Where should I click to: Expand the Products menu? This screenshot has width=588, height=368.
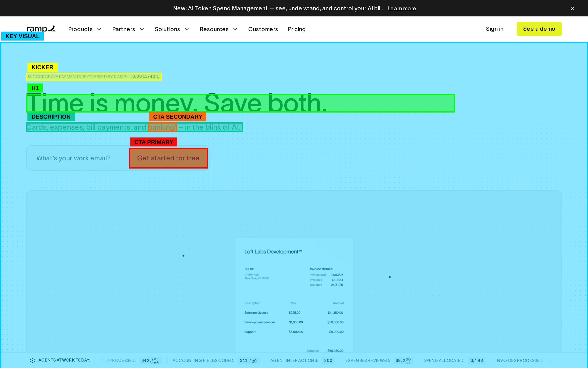(85, 29)
